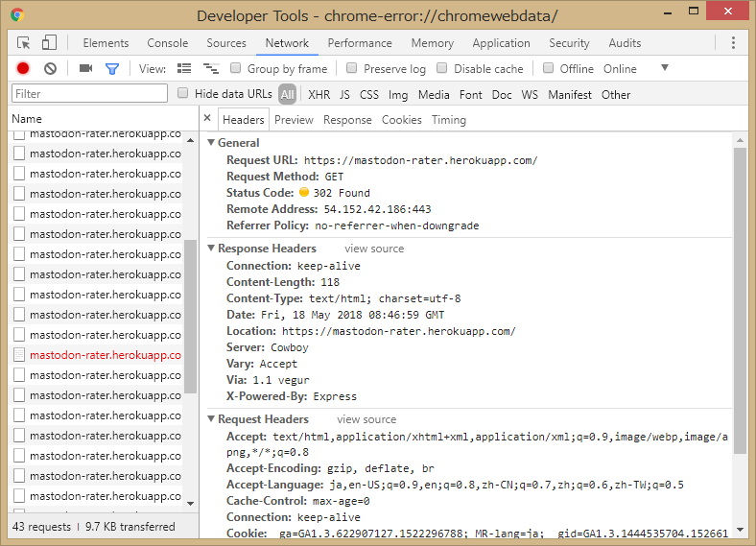This screenshot has width=756, height=546.
Task: Toggle capture screenshots camera icon
Action: coord(85,69)
